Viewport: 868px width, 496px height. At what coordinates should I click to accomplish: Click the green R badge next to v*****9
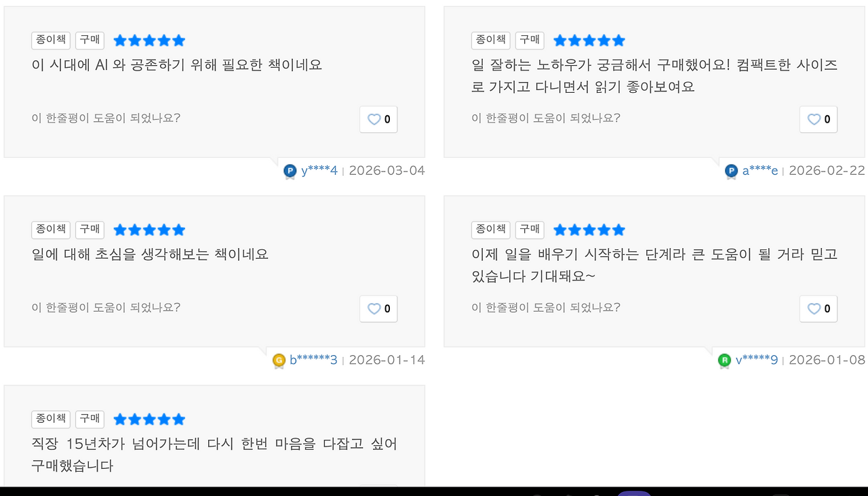[724, 360]
